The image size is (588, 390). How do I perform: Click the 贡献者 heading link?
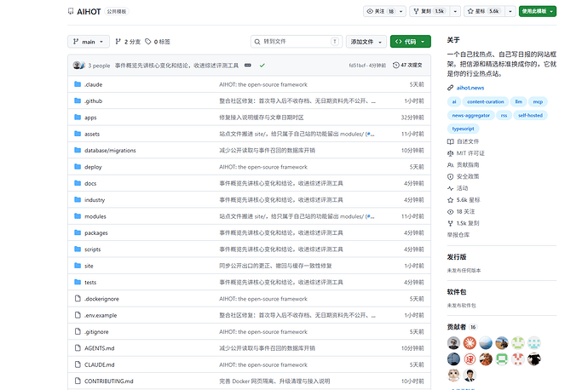point(457,327)
